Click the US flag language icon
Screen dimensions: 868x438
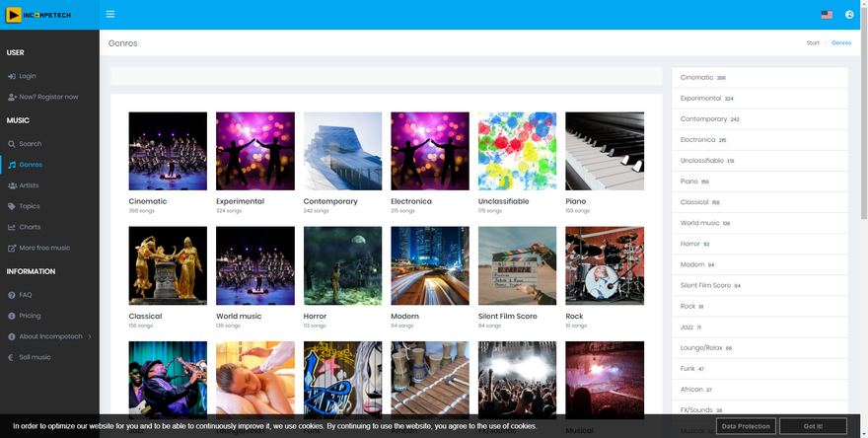827,15
